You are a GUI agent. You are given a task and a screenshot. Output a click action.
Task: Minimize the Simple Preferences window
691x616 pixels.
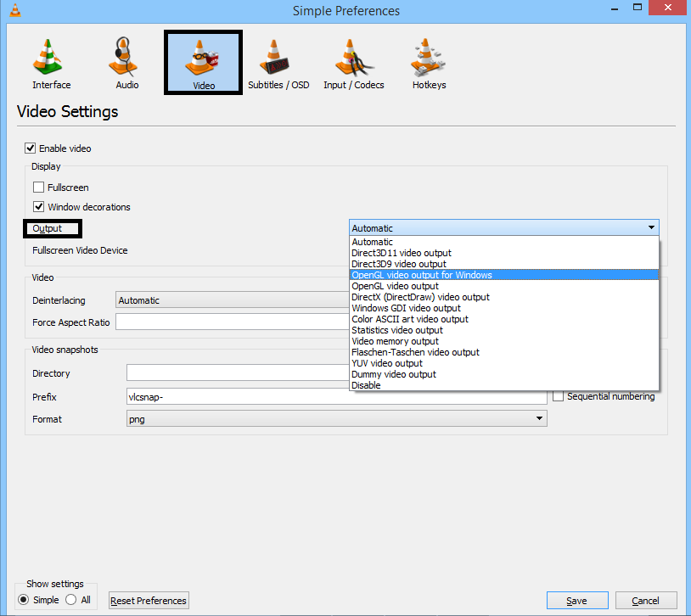[615, 8]
